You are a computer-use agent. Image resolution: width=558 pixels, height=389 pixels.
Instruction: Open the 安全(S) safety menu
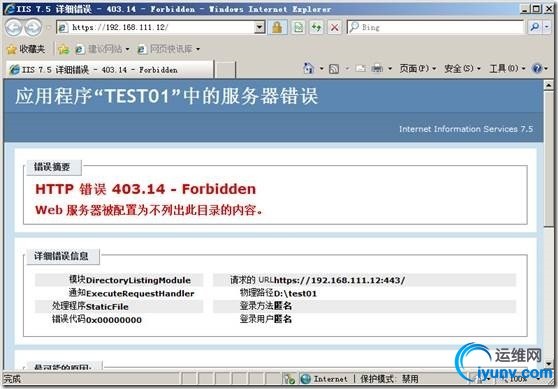click(462, 68)
